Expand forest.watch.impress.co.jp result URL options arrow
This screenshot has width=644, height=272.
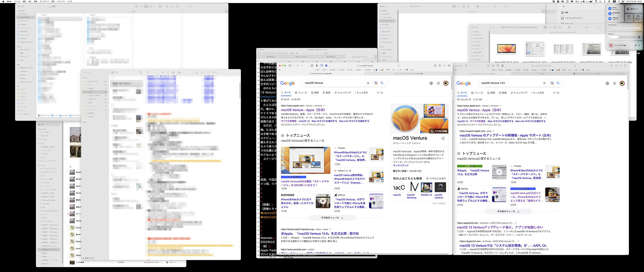click(330, 229)
